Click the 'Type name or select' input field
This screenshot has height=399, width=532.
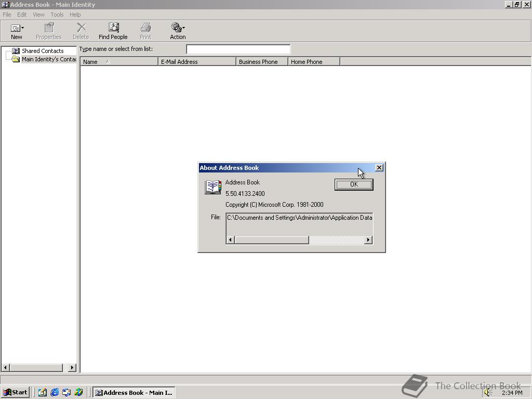pos(238,49)
